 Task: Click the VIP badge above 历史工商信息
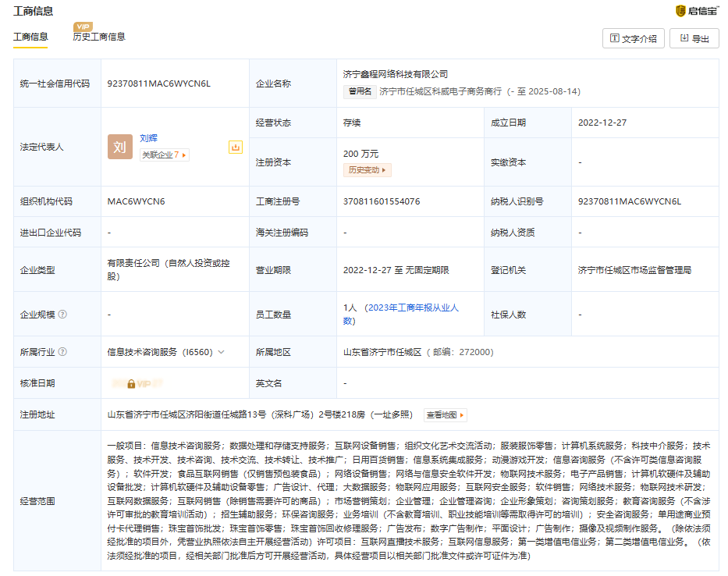[83, 27]
